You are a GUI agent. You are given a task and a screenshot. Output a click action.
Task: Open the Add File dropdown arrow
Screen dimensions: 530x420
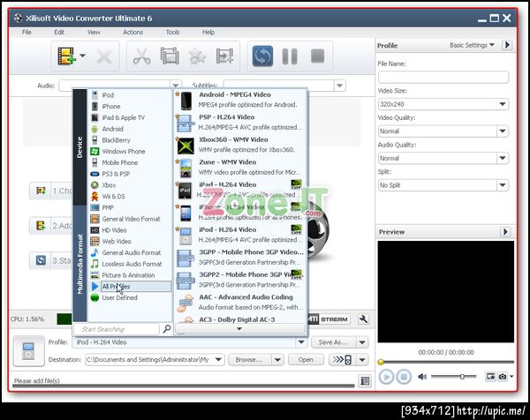point(82,56)
